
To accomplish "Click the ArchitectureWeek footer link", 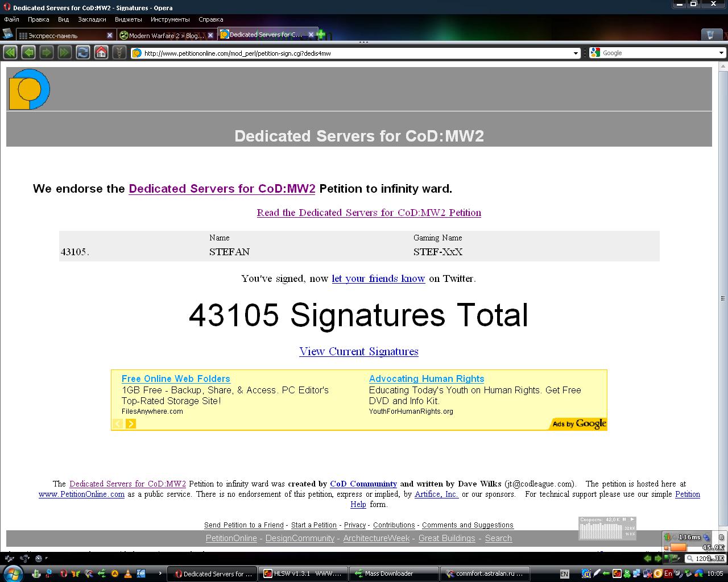I will click(x=377, y=538).
